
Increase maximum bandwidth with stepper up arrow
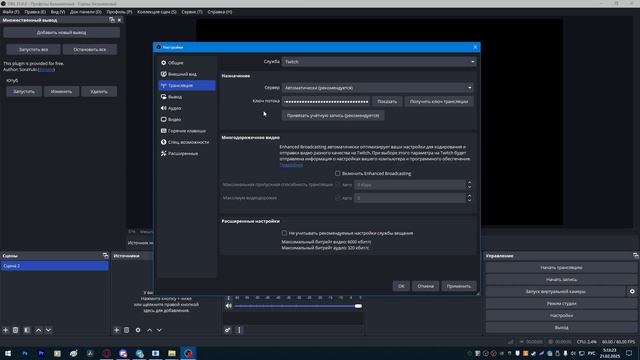click(469, 182)
